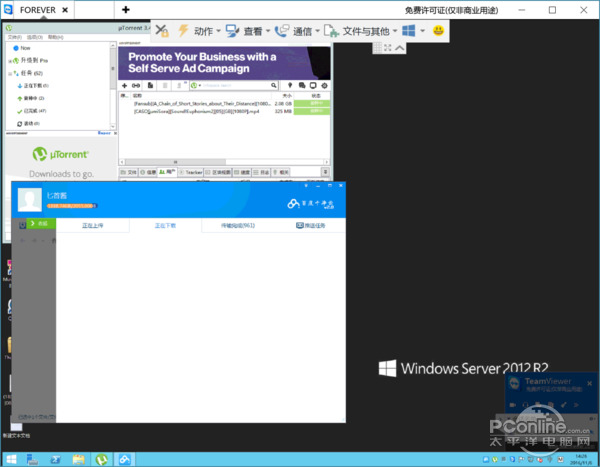This screenshot has width=600, height=467.
Task: Open the 查看 (View) dropdown in TeamViewer toolbar
Action: 257,31
